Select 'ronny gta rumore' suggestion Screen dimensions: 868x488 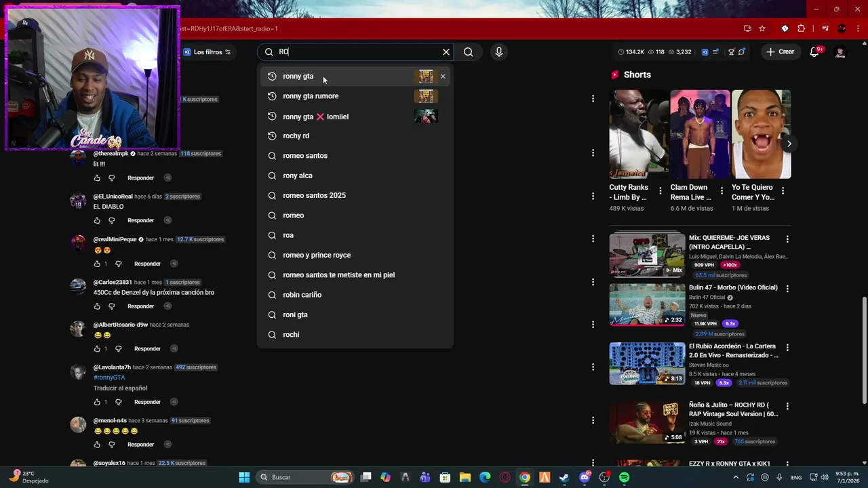tap(355, 96)
